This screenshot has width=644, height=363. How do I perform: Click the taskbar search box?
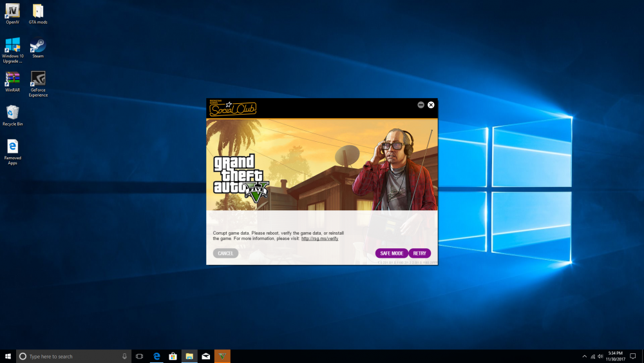(x=74, y=356)
